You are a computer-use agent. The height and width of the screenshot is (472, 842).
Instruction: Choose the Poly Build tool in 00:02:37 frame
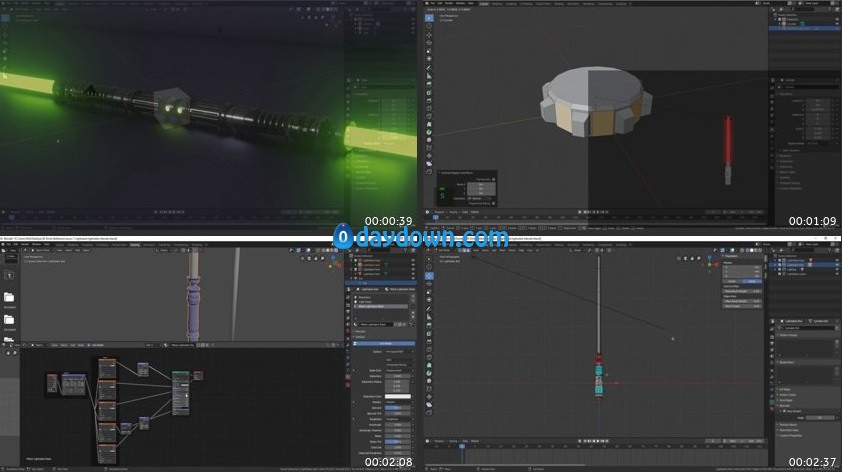[x=429, y=365]
